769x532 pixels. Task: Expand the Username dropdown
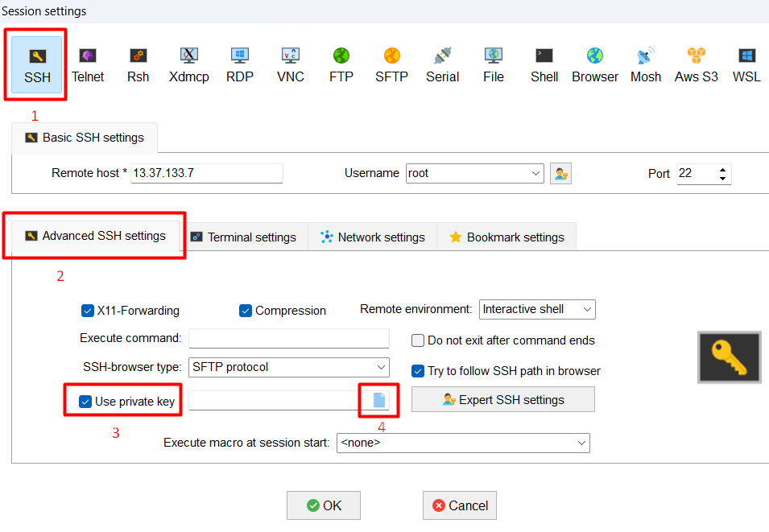click(x=535, y=173)
